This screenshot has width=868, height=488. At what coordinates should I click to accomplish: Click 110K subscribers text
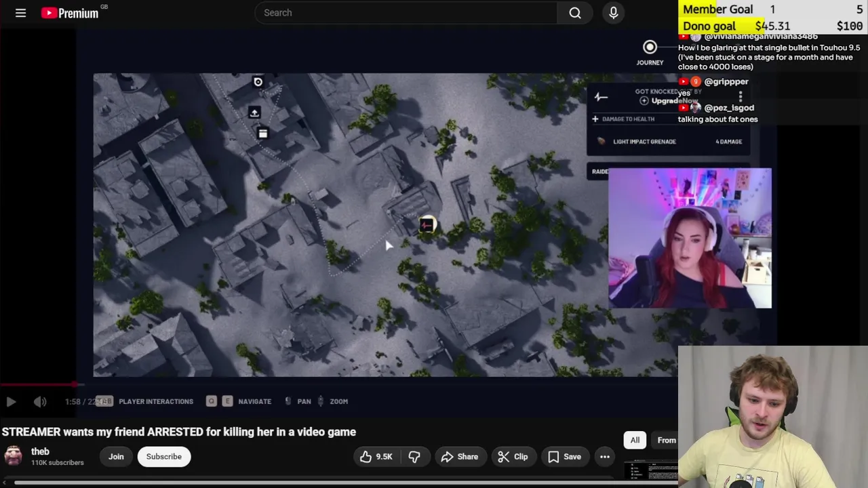pyautogui.click(x=58, y=463)
